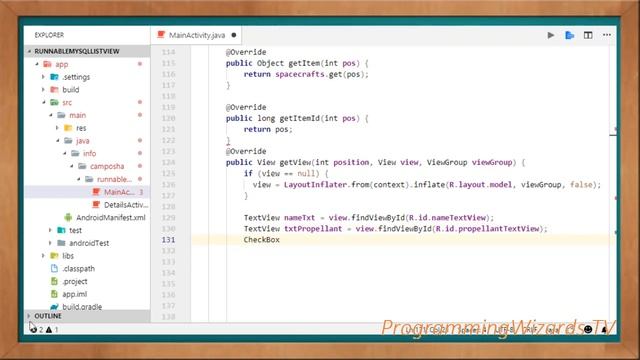Click the split editor icon
This screenshot has height=360, width=640.
pos(588,35)
